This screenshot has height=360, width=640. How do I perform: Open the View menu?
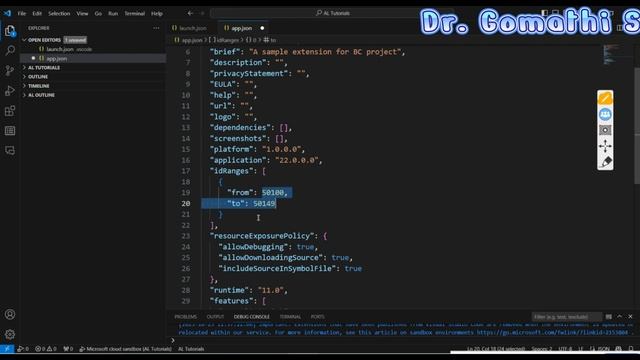point(82,13)
